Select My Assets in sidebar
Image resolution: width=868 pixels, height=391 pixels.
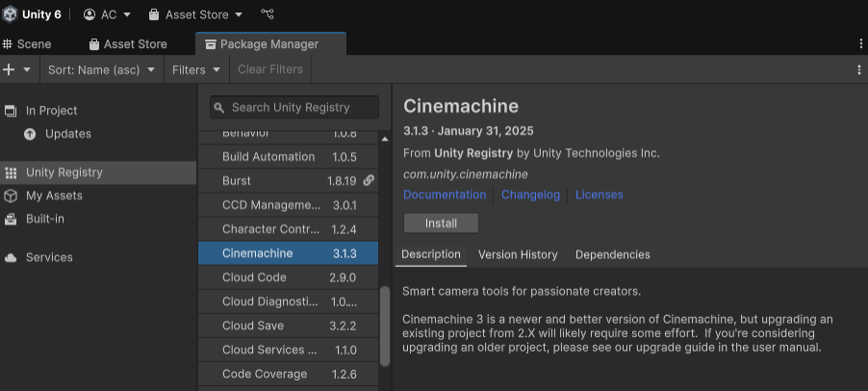pyautogui.click(x=98, y=196)
